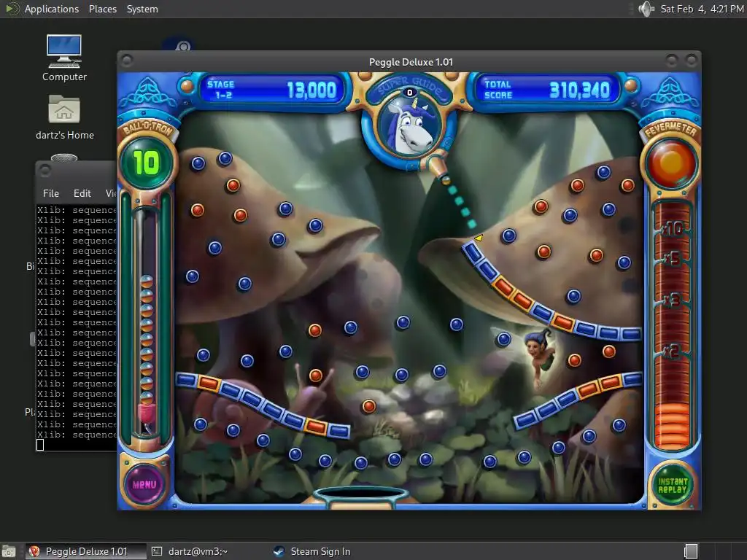Open the Edit menu in the terminal window

(x=82, y=193)
